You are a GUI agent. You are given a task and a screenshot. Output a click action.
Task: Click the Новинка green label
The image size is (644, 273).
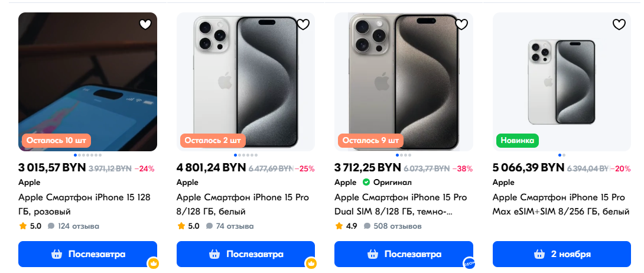pos(518,141)
